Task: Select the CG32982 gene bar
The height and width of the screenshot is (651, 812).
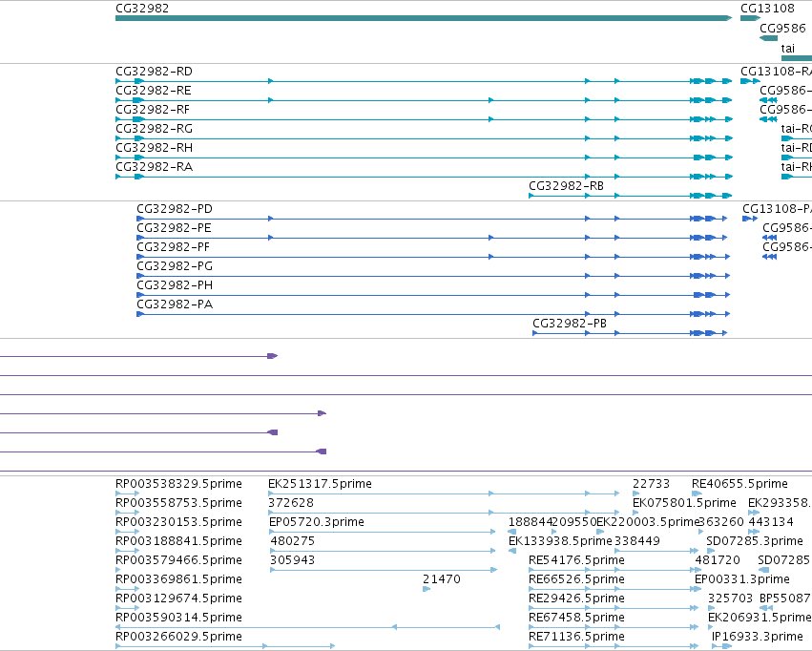Action: (424, 18)
